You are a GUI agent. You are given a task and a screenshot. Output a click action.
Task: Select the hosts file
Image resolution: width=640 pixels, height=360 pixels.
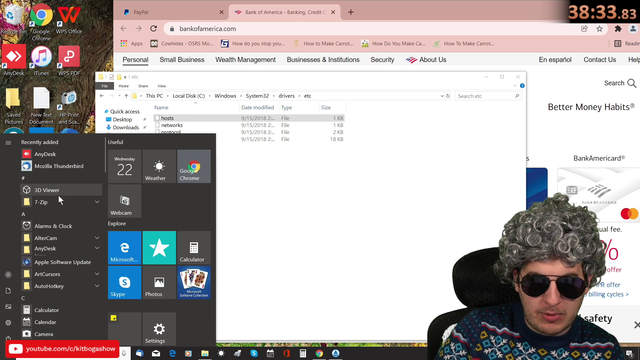[x=249, y=118]
